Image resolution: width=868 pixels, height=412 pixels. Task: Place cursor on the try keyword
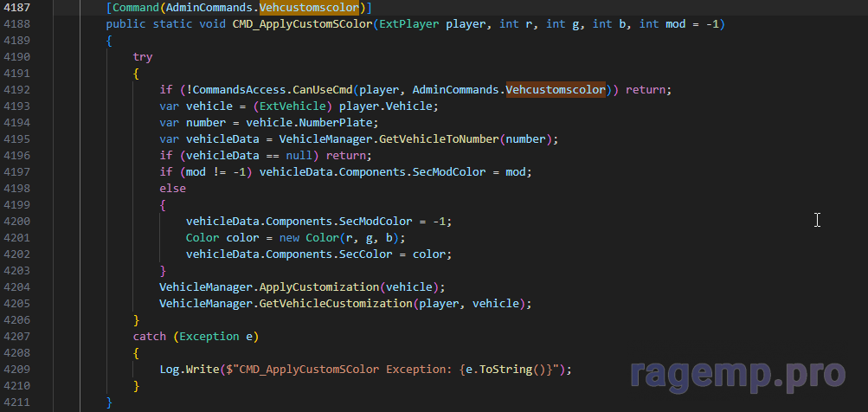(143, 57)
